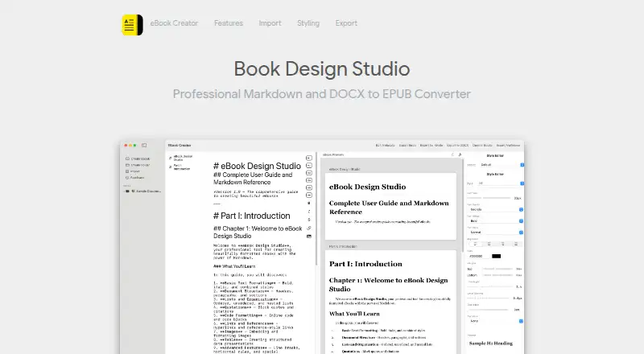Open the Styling nav item
Image resolution: width=644 pixels, height=354 pixels.
[308, 23]
